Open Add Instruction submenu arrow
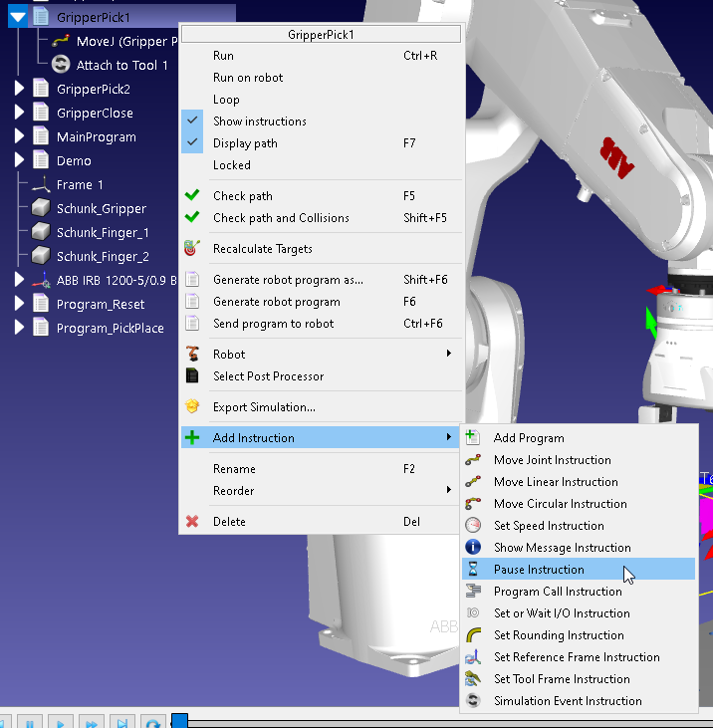 [x=449, y=437]
